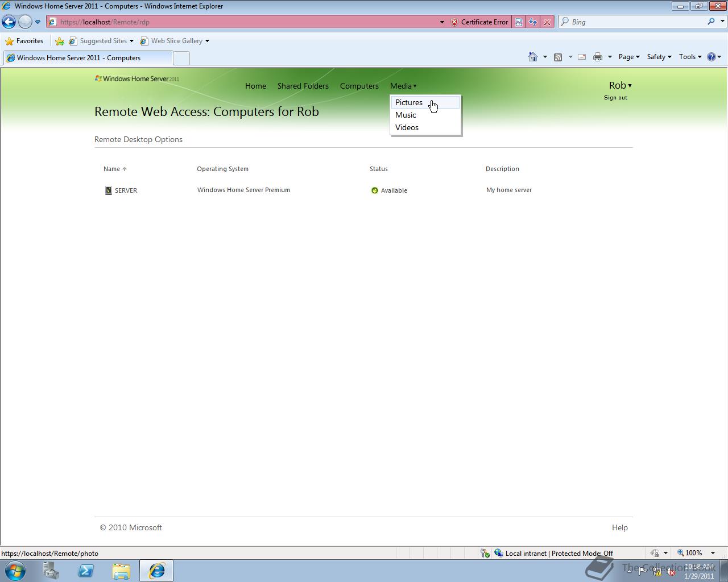This screenshot has height=582, width=728.
Task: Click the Help question mark icon
Action: (x=711, y=57)
